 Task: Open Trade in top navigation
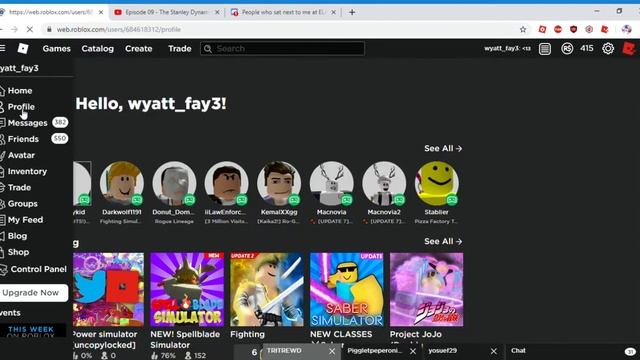180,49
